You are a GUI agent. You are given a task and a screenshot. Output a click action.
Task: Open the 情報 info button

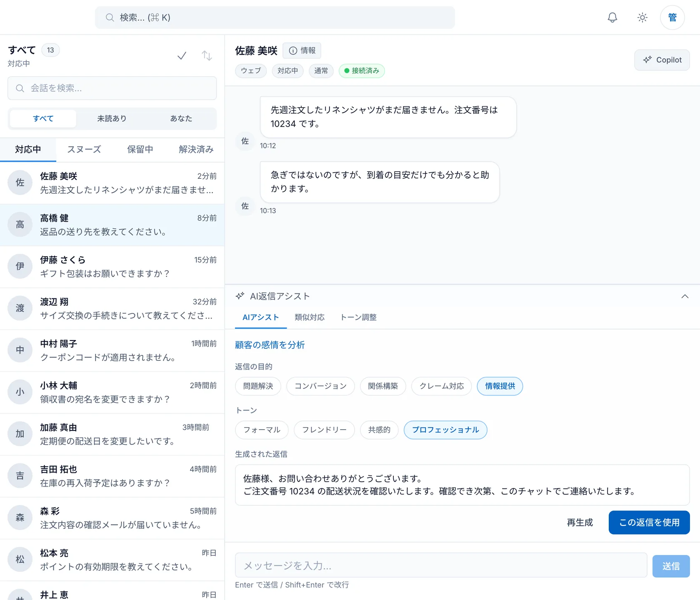point(302,50)
